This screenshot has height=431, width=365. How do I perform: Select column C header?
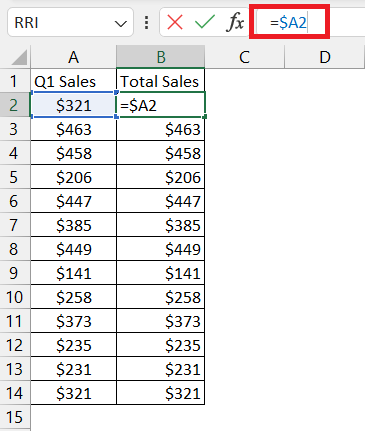tap(244, 57)
